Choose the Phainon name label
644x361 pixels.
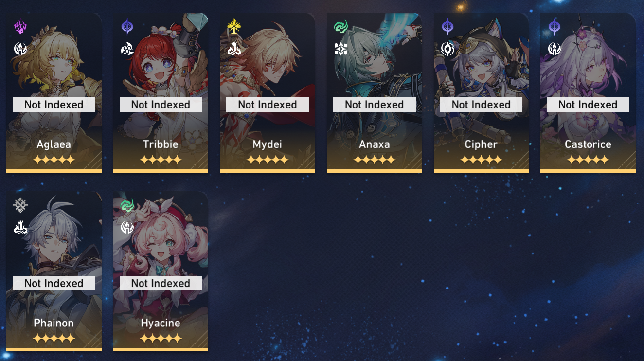tap(54, 323)
